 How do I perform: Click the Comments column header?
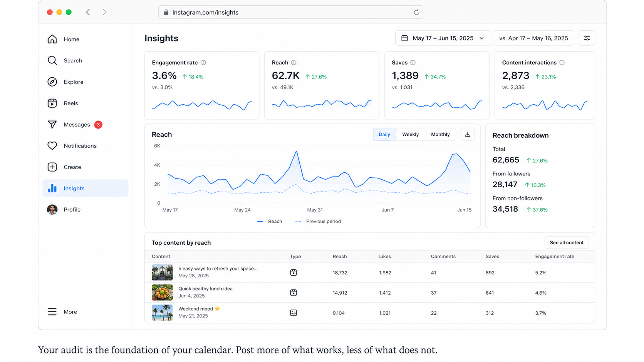pyautogui.click(x=443, y=257)
